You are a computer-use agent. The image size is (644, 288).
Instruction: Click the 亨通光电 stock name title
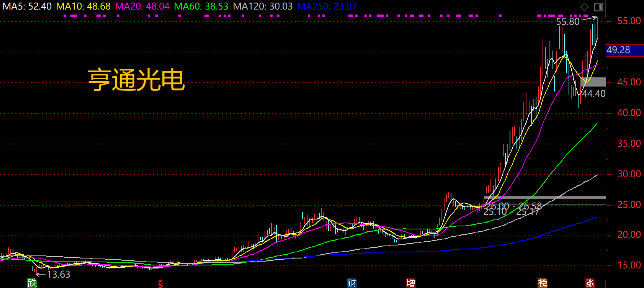[136, 80]
